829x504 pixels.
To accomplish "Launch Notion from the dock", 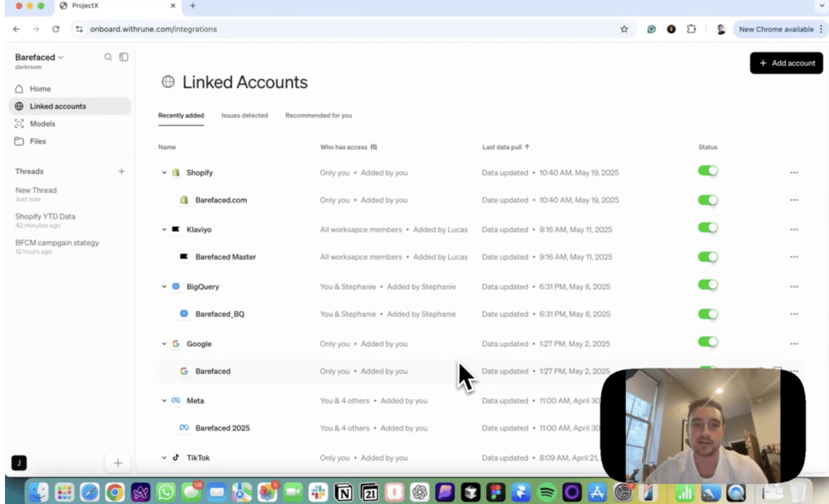I will pos(344,493).
